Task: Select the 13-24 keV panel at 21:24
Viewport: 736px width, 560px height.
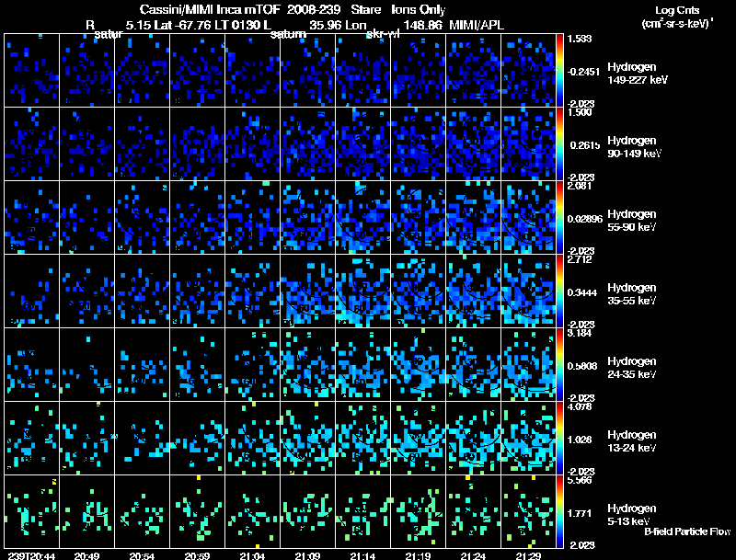Action: pos(474,438)
